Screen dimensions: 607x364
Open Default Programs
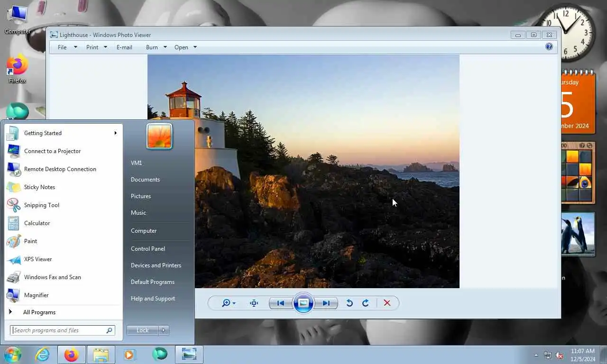pyautogui.click(x=153, y=282)
